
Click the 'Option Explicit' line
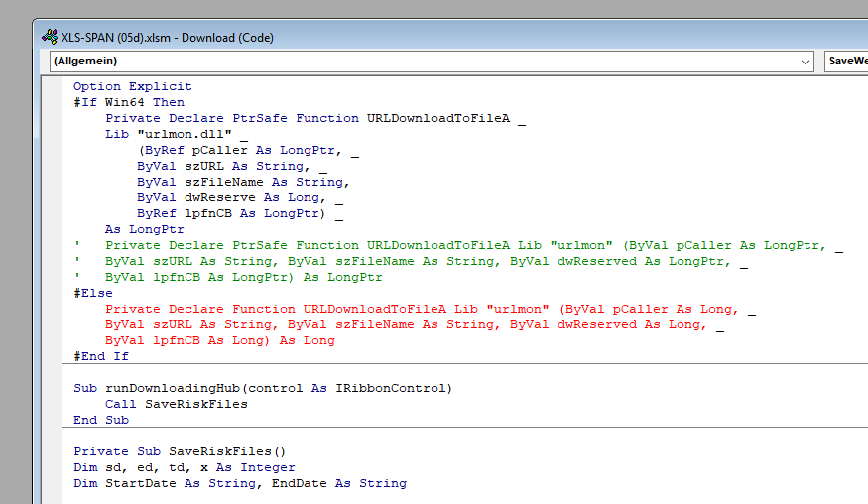pos(133,86)
